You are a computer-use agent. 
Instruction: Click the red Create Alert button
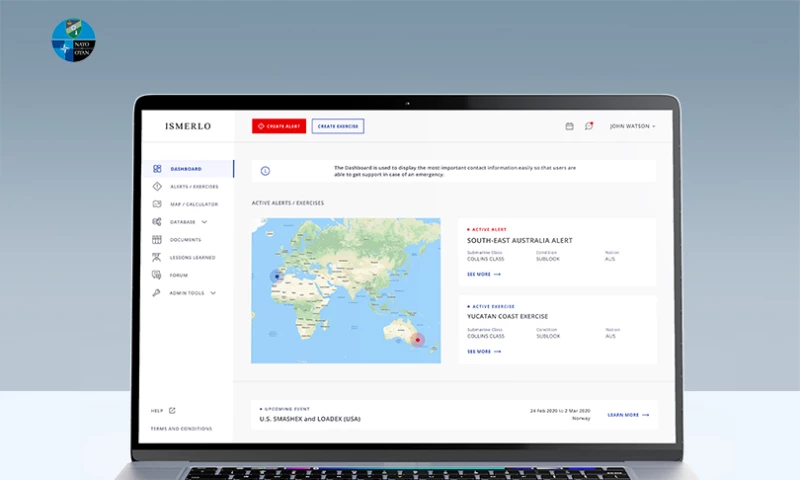click(279, 126)
